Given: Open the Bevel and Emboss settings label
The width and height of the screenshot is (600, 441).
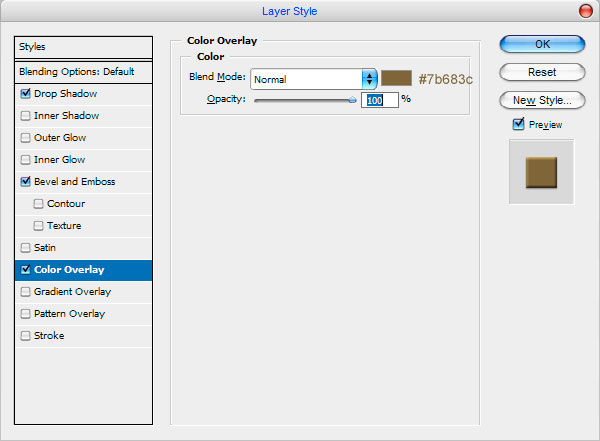Looking at the screenshot, I should click(75, 181).
